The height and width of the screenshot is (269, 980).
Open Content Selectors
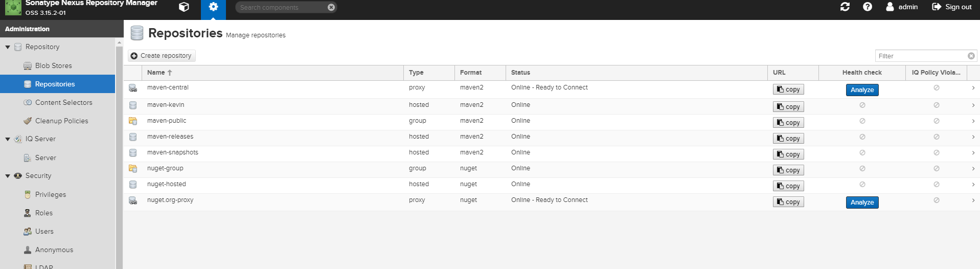64,102
